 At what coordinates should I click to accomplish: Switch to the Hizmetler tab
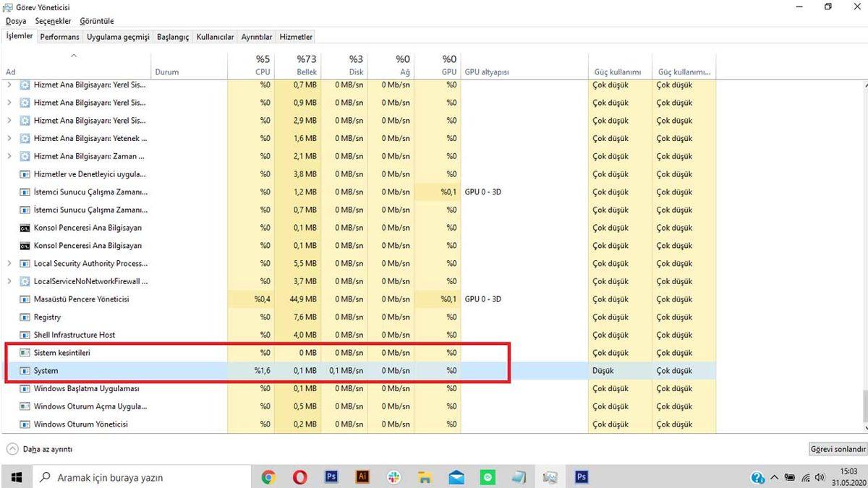click(295, 36)
